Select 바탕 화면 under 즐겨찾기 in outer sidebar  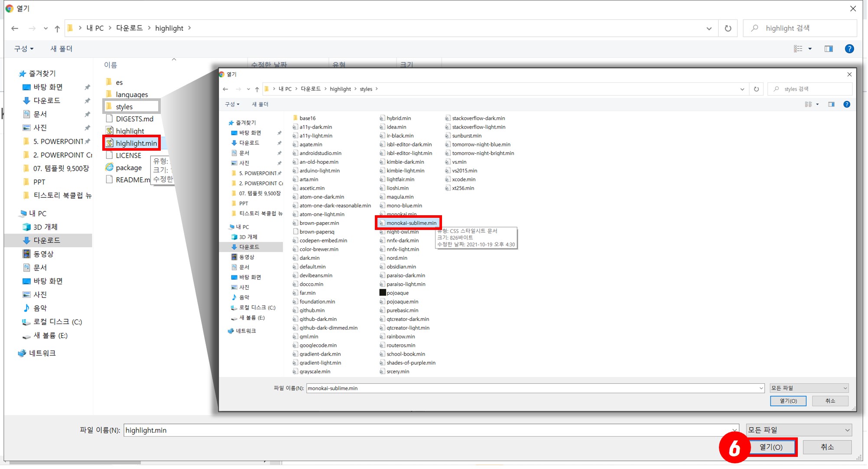tap(48, 87)
